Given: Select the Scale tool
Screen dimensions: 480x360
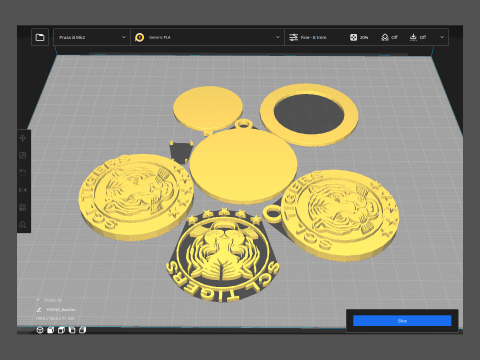Looking at the screenshot, I should (23, 155).
